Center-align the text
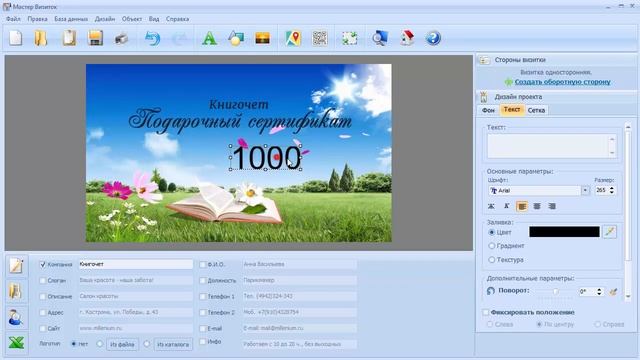Image resolution: width=640 pixels, height=360 pixels. pyautogui.click(x=537, y=206)
